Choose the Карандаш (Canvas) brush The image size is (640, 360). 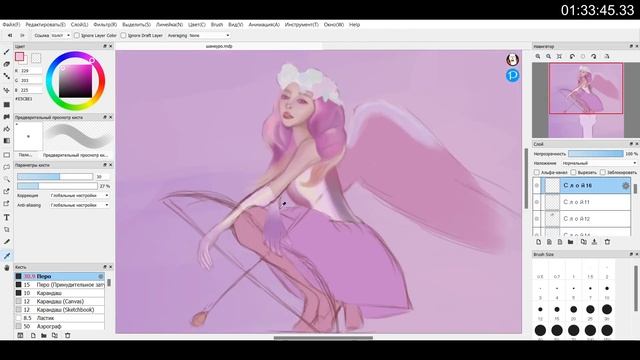[60, 301]
